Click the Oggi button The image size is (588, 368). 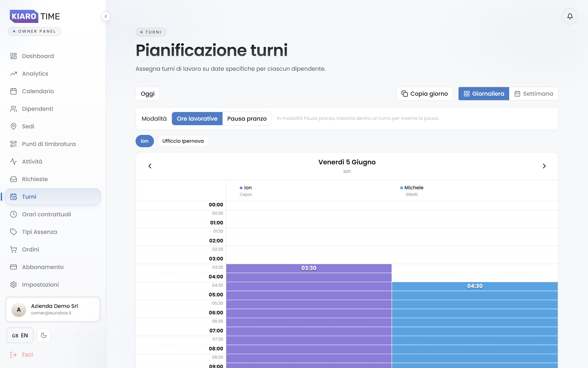148,94
